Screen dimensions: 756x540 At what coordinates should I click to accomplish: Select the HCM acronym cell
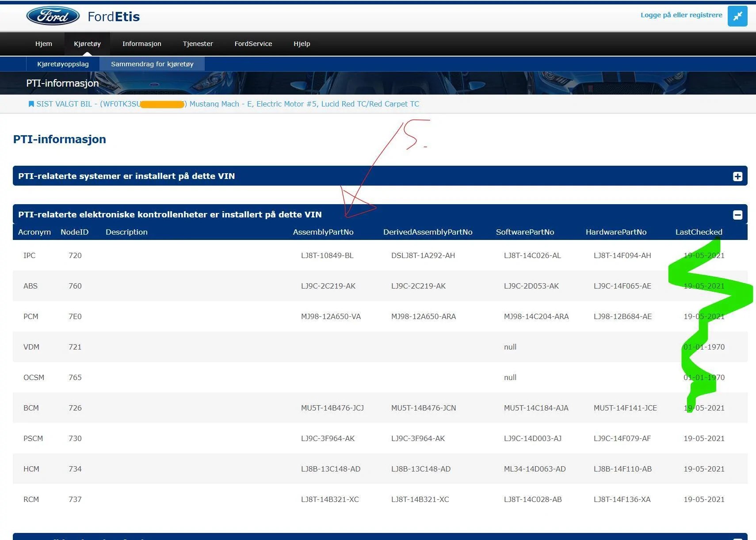[31, 469]
